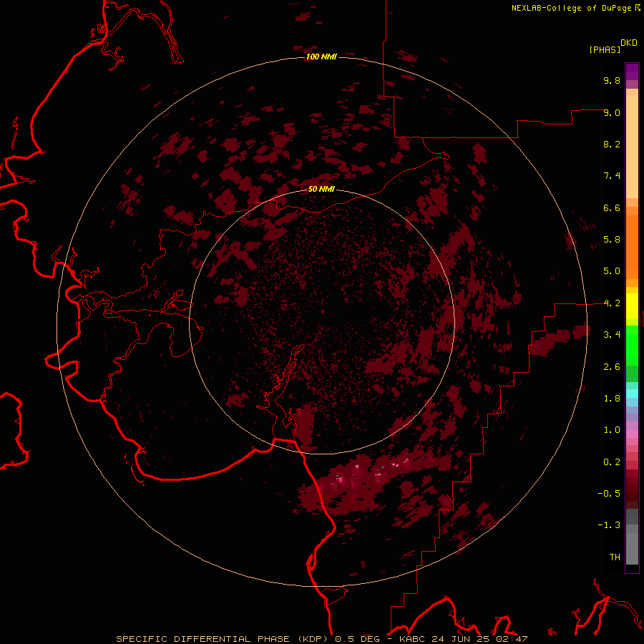This screenshot has height=644, width=644.
Task: Click the 24 JUN 25 02:47 timestamp
Action: [x=479, y=639]
